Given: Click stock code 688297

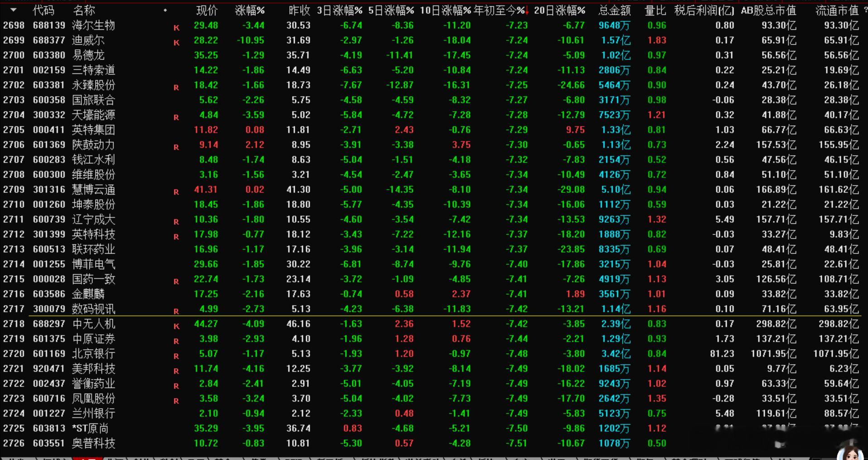Looking at the screenshot, I should [x=49, y=324].
